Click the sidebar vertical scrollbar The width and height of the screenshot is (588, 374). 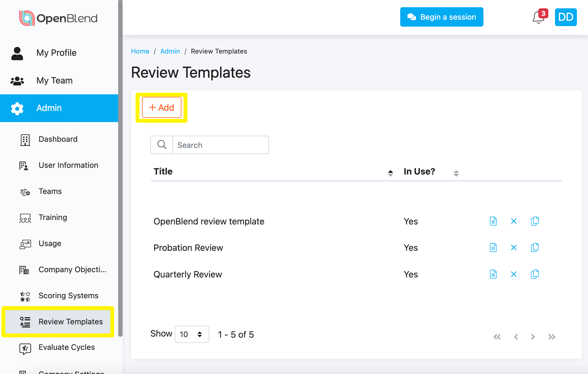coord(120,166)
